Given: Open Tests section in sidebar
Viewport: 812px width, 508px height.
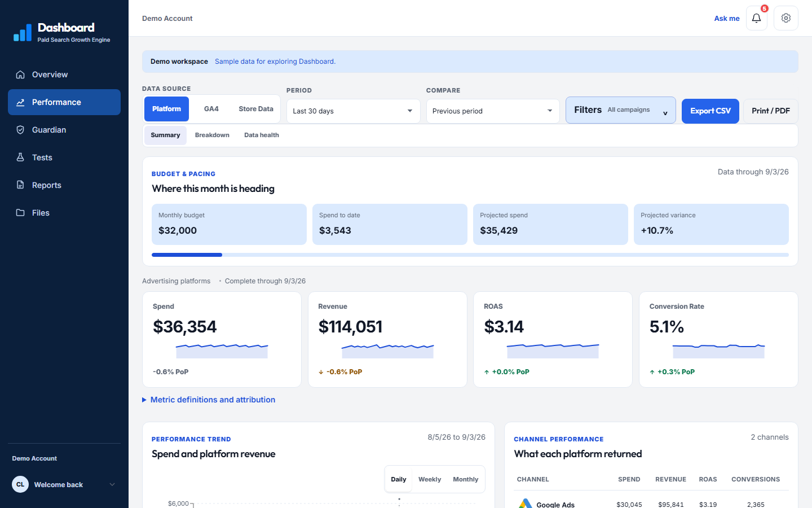Looking at the screenshot, I should point(64,157).
